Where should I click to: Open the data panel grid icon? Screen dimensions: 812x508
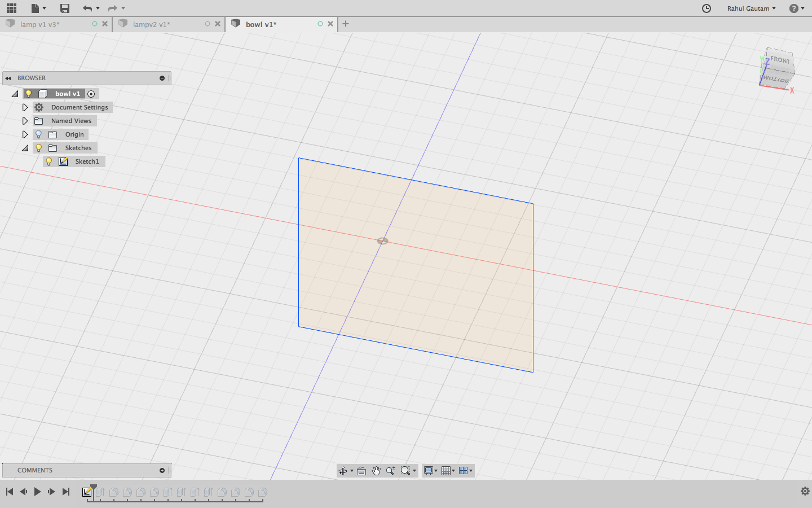(x=11, y=8)
